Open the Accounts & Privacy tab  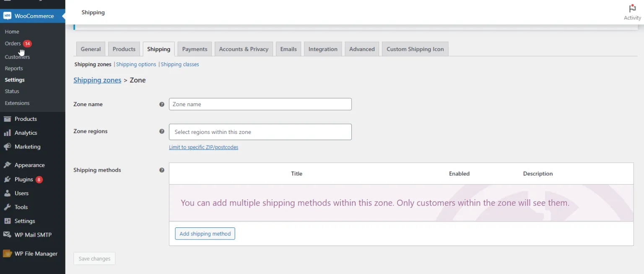[244, 49]
